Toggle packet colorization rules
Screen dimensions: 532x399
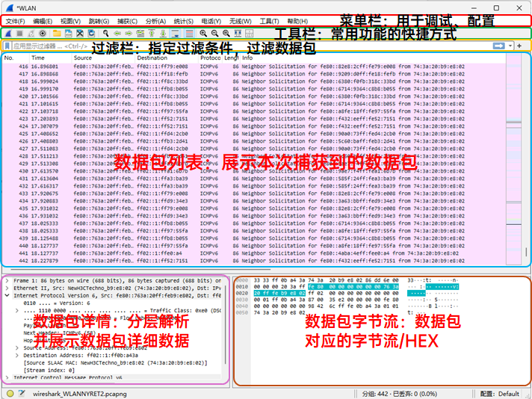(x=189, y=33)
